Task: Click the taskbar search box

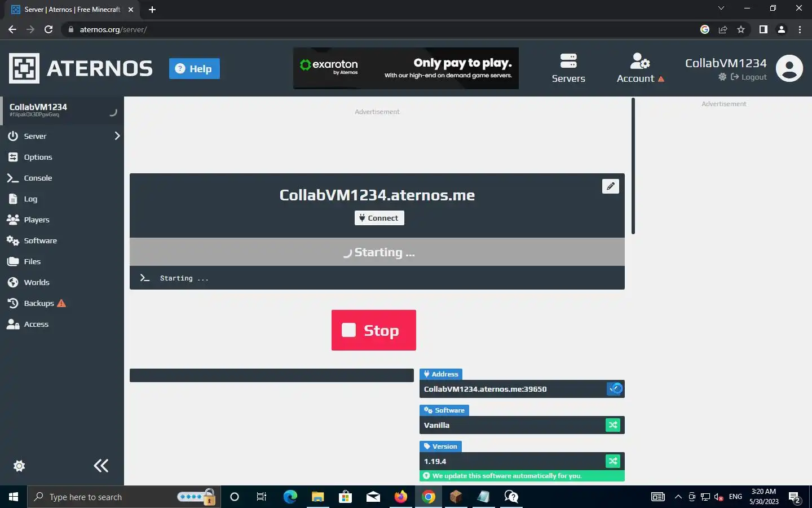Action: (x=124, y=497)
